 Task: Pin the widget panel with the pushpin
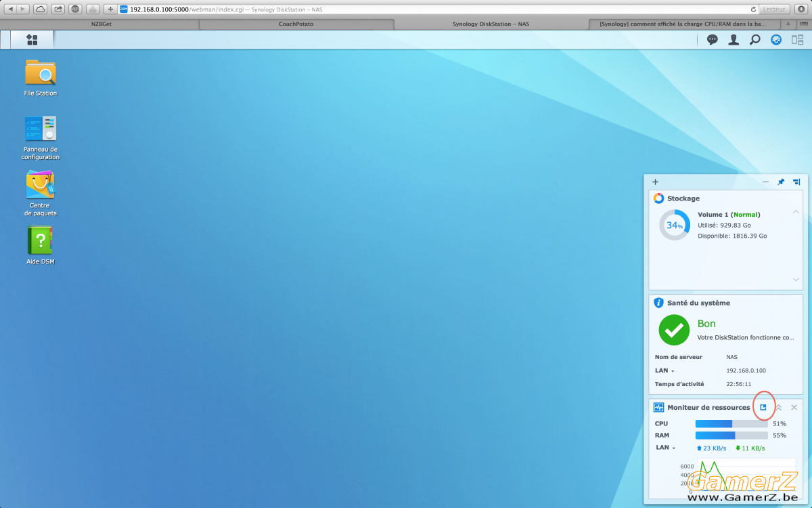click(x=781, y=182)
